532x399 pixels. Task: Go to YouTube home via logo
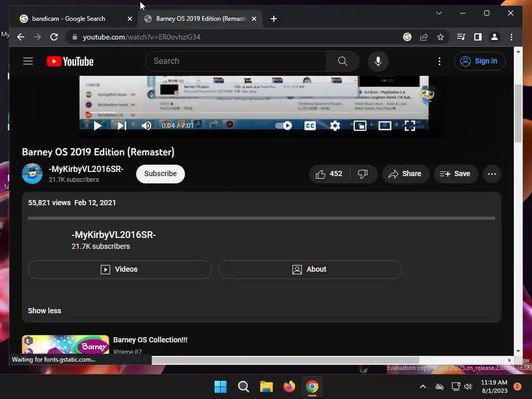click(70, 61)
